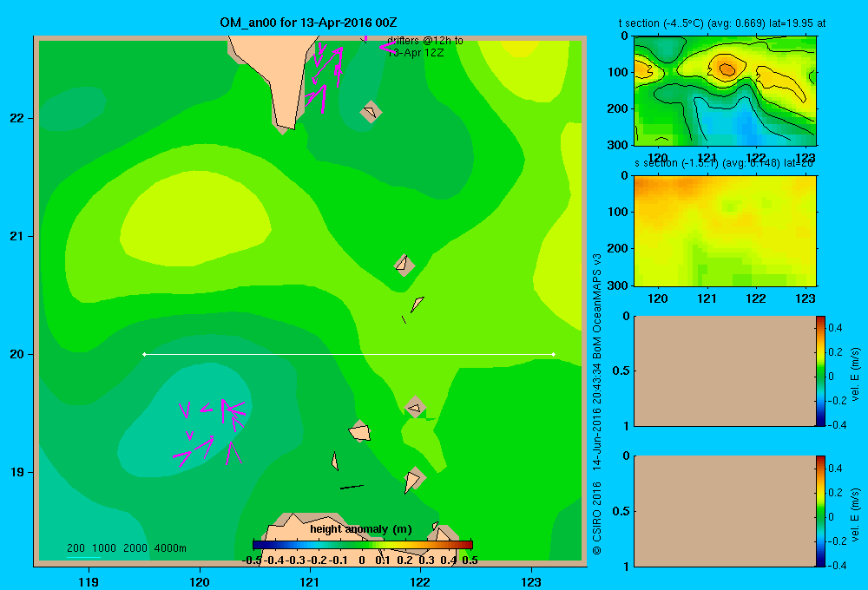868x590 pixels.
Task: Open the salinity section plot
Action: 725,231
